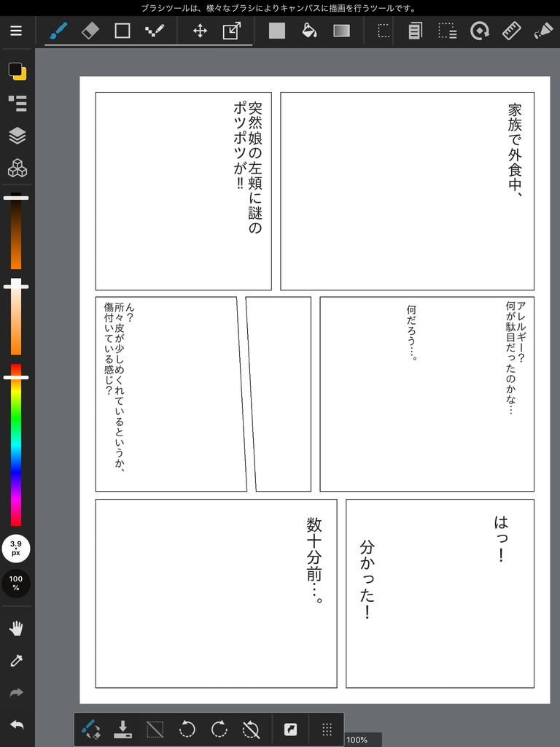Open the page/document icon in toolbar
Image resolution: width=560 pixels, height=747 pixels.
[415, 31]
